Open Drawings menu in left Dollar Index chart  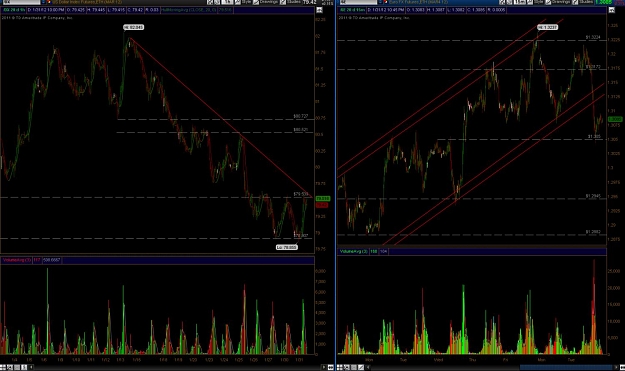(269, 2)
